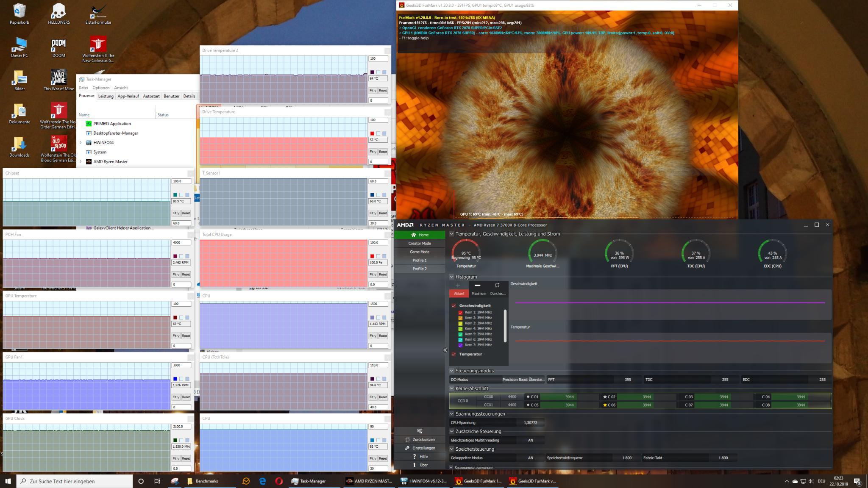Edit the upper limit field of the GPU Clock graph
This screenshot has height=488, width=868.
point(181,427)
